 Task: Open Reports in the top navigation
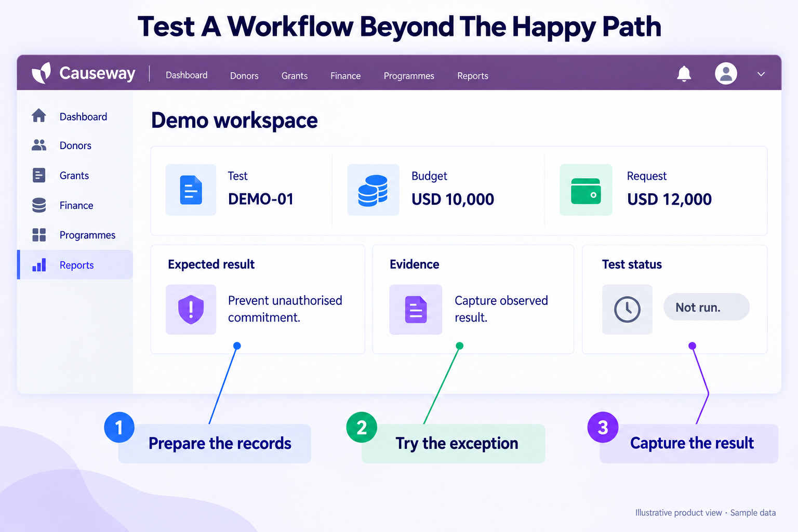[x=473, y=76]
